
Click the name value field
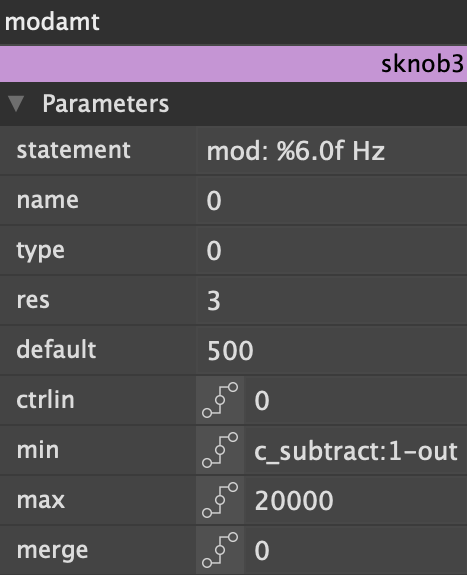pyautogui.click(x=332, y=200)
